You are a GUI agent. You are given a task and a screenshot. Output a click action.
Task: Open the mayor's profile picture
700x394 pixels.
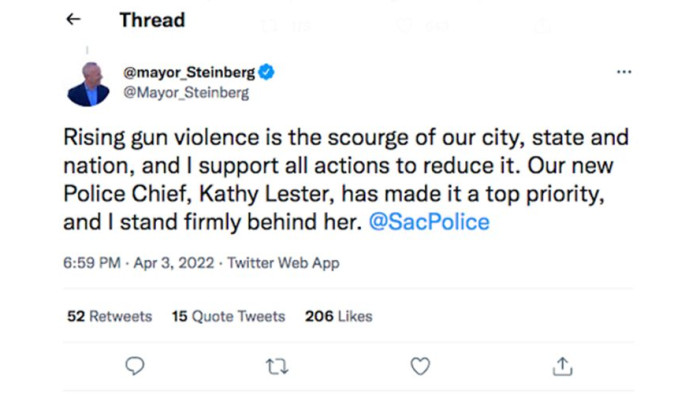coord(88,84)
